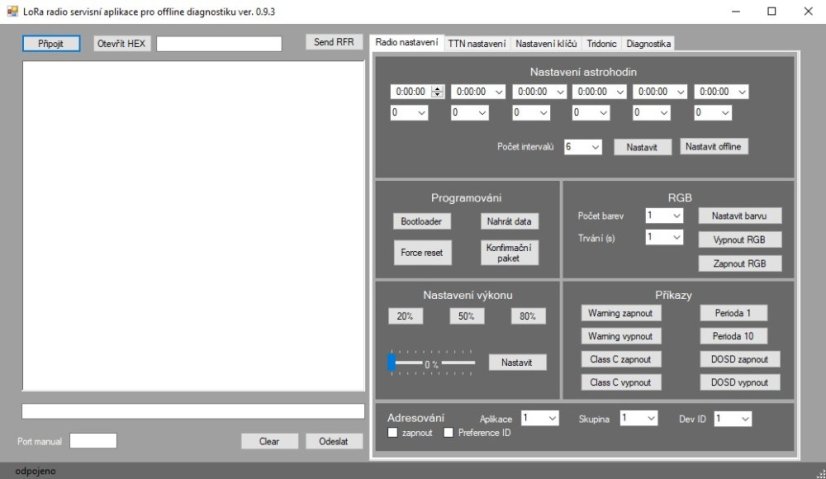Toggle the Preference ID checkbox
Viewport: 826px width, 479px height.
[448, 433]
